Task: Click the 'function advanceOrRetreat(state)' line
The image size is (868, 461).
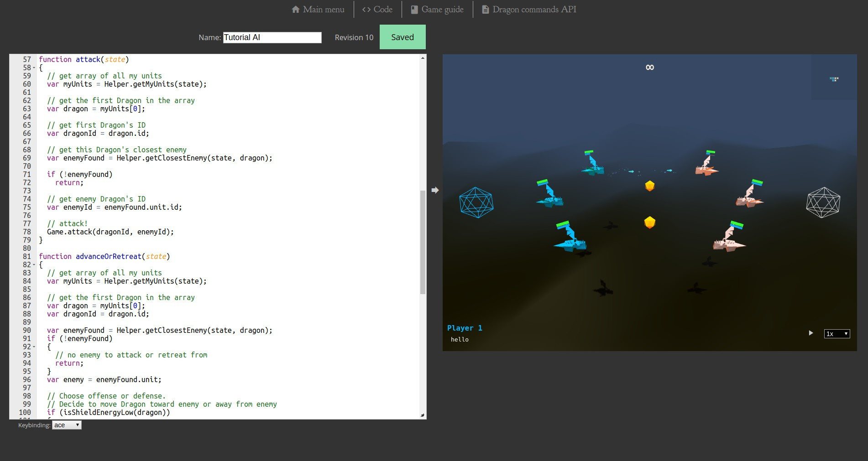Action: tap(104, 256)
